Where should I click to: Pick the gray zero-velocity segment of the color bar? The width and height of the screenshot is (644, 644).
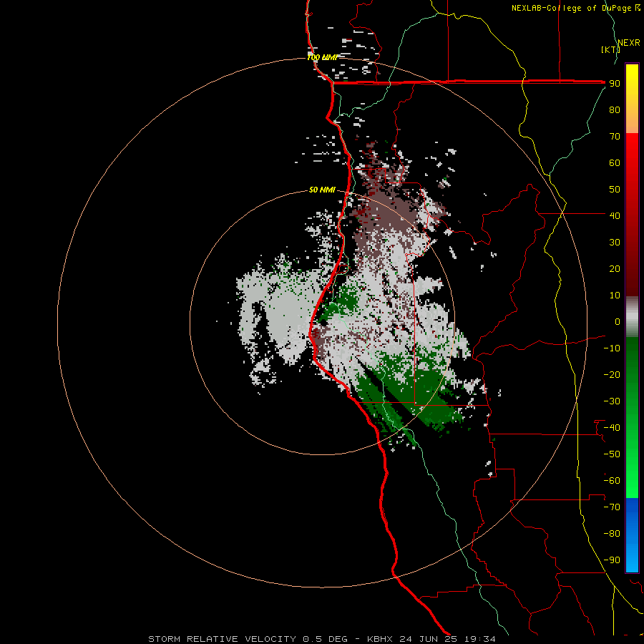632,317
